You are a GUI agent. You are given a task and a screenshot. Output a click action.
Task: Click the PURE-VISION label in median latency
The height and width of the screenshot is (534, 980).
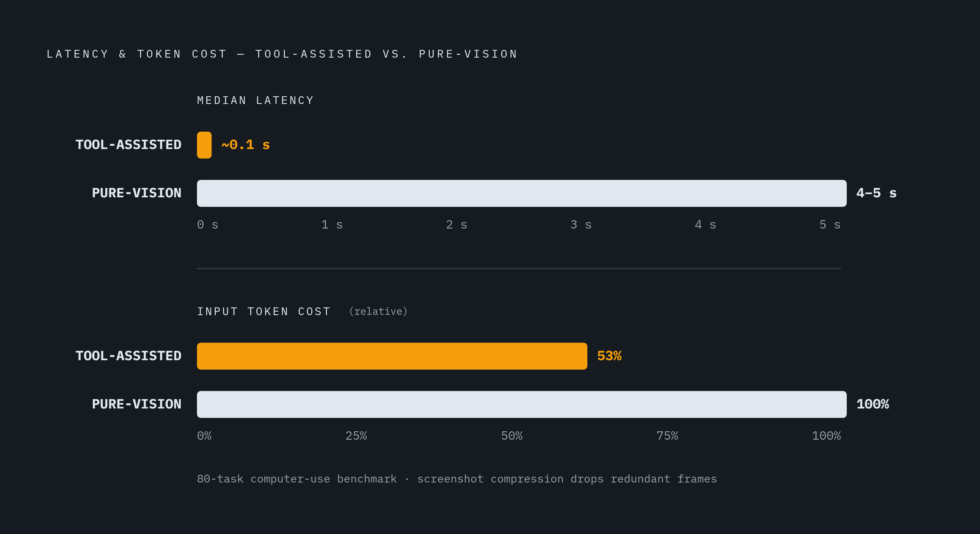[x=136, y=193]
